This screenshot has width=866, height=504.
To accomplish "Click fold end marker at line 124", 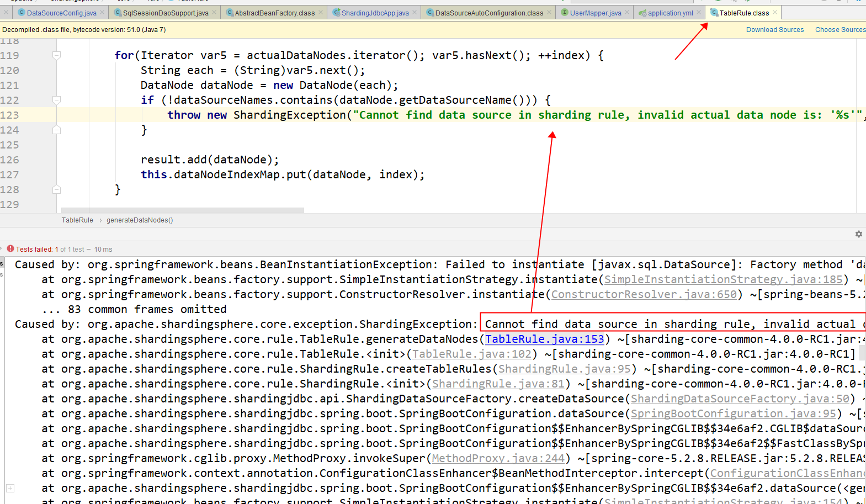I will [56, 130].
